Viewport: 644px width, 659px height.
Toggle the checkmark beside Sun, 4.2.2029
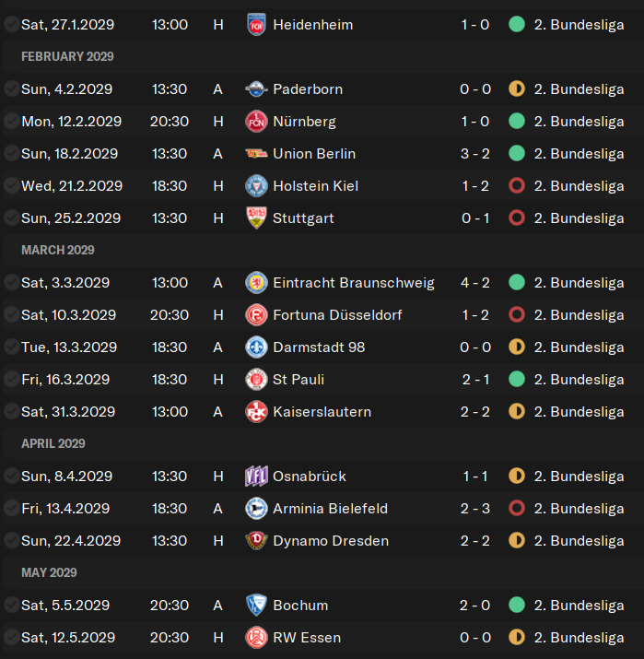pos(11,89)
